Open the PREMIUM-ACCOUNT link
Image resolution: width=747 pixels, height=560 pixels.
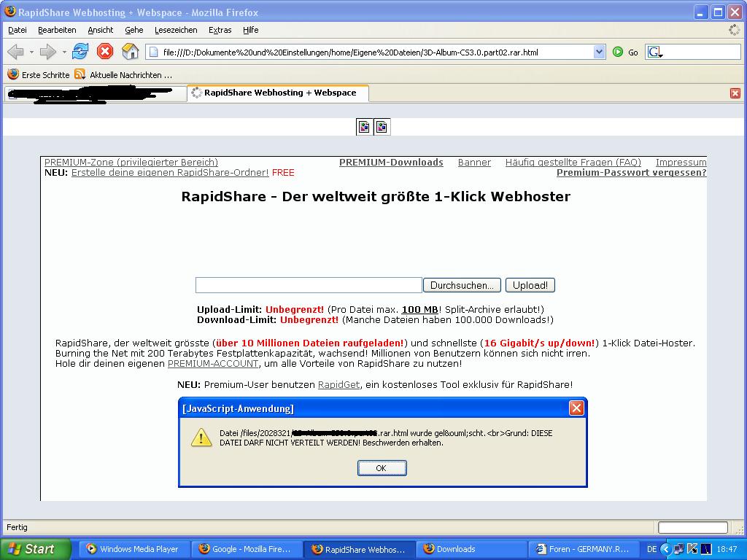(x=213, y=364)
